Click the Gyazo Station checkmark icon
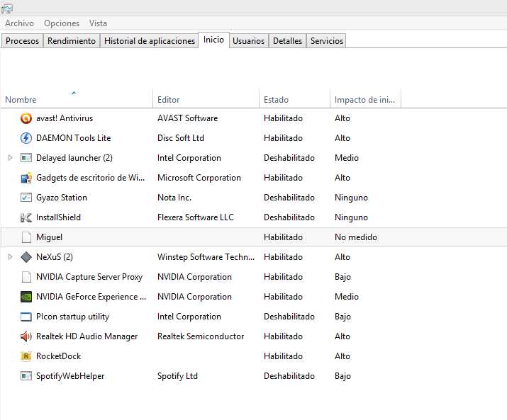 (x=26, y=198)
